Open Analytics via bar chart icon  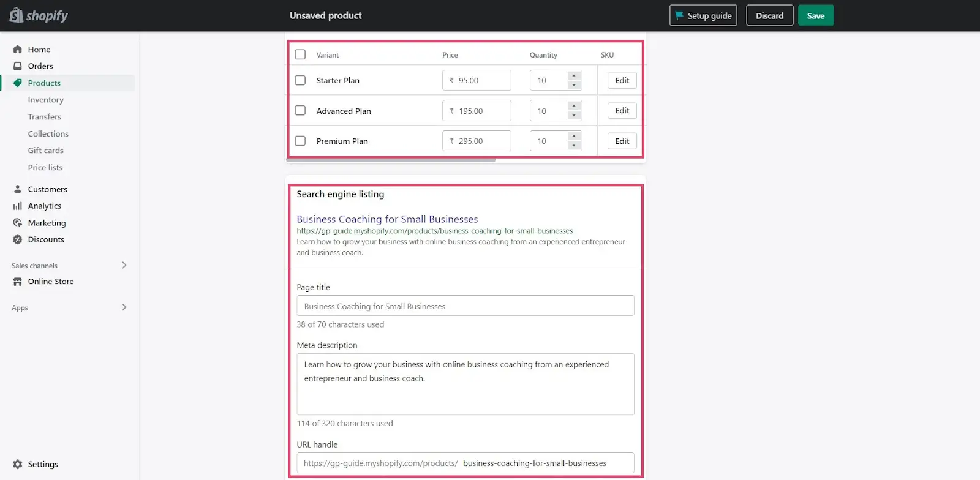(18, 206)
